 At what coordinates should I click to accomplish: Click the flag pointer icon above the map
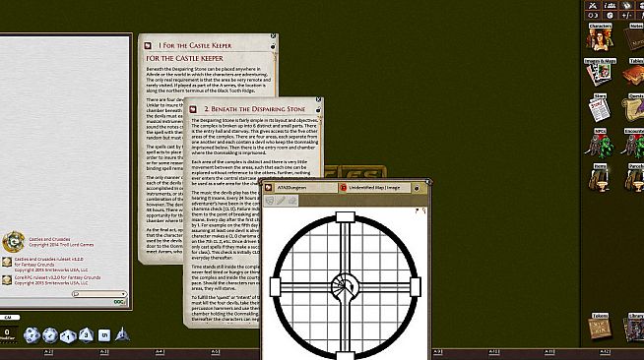coord(417,210)
